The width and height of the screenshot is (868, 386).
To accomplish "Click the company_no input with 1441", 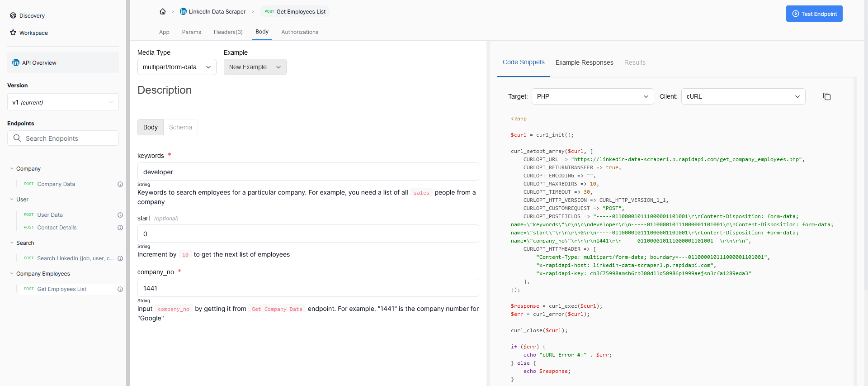I will 308,288.
